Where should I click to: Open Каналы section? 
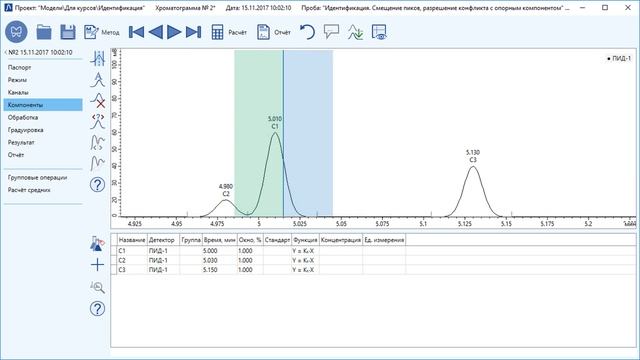tap(18, 93)
